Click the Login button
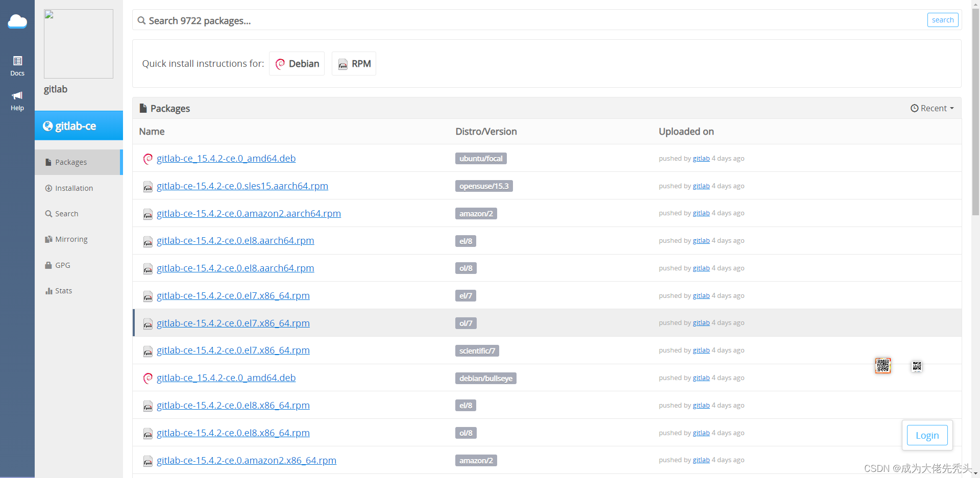 tap(927, 435)
